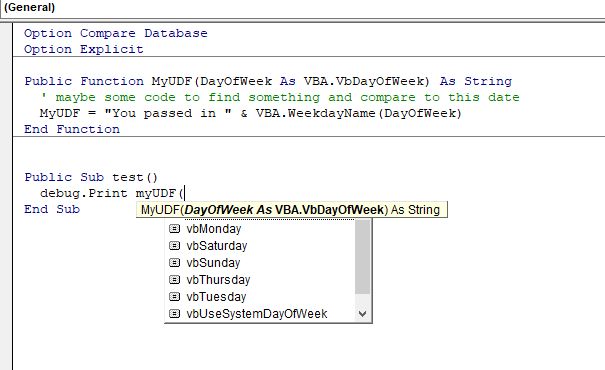Click the Public Function MyUDF declaration line
605x370 pixels.
pyautogui.click(x=268, y=81)
